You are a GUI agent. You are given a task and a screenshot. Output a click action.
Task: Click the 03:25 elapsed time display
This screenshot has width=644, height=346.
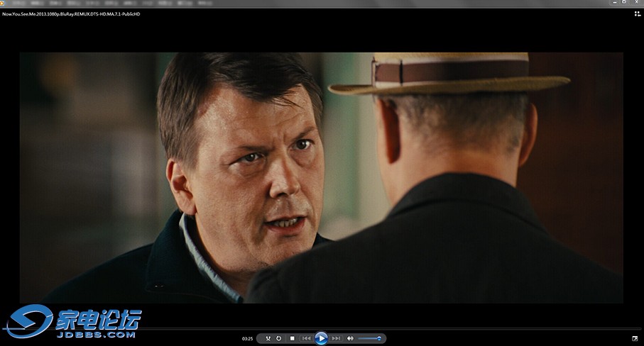pos(247,339)
